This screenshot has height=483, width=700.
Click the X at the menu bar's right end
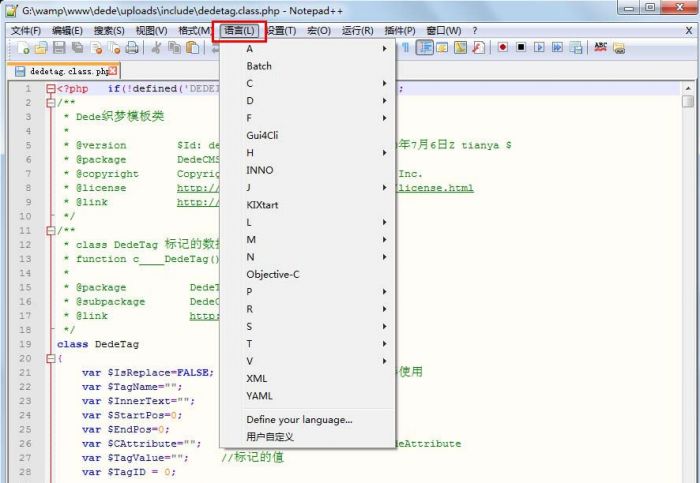click(689, 31)
